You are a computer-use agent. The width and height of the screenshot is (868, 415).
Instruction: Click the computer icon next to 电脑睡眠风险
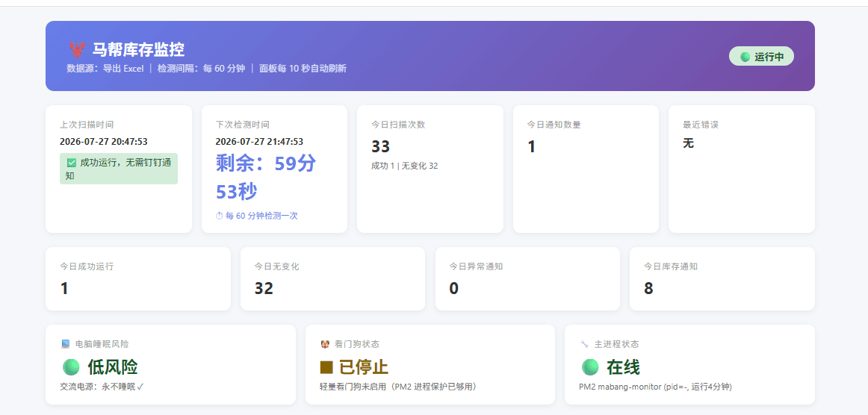[x=66, y=344]
